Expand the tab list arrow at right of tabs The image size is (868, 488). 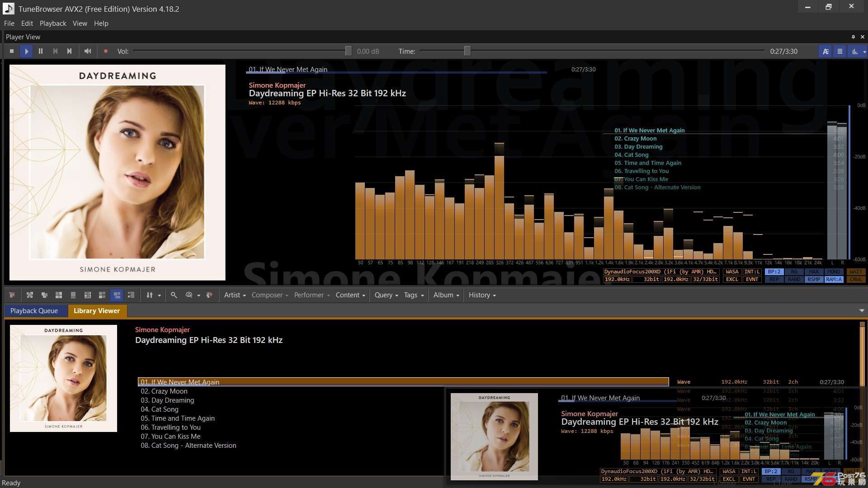862,311
